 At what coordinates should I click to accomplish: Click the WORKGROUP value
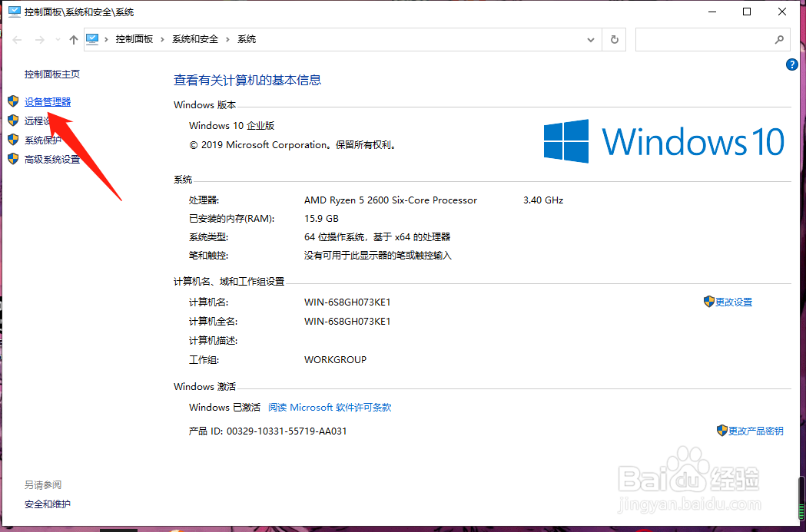[x=335, y=359]
